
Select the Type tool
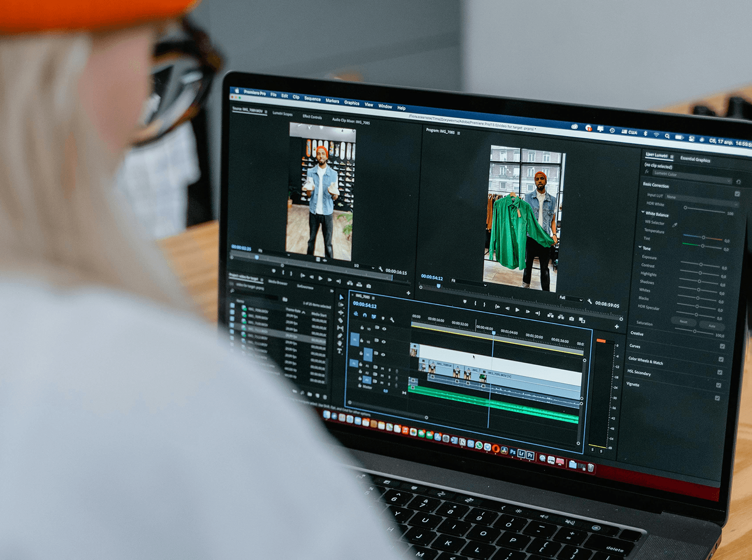(x=340, y=352)
